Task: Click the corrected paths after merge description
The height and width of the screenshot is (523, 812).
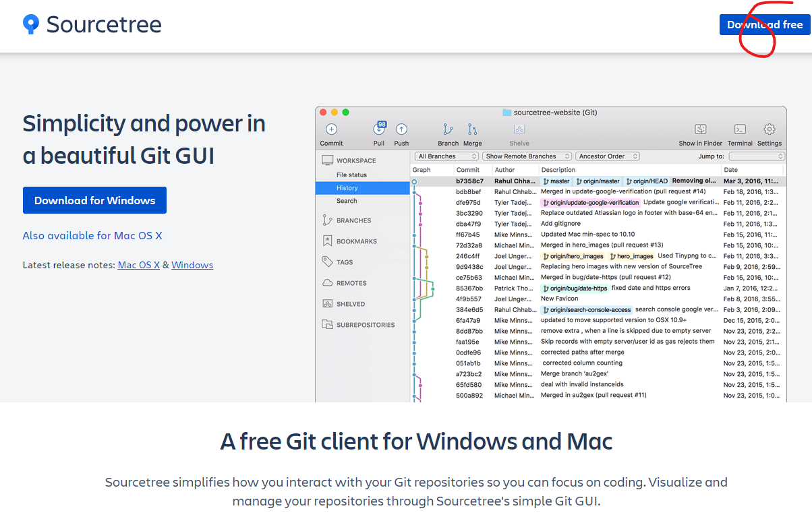Action: pos(583,352)
